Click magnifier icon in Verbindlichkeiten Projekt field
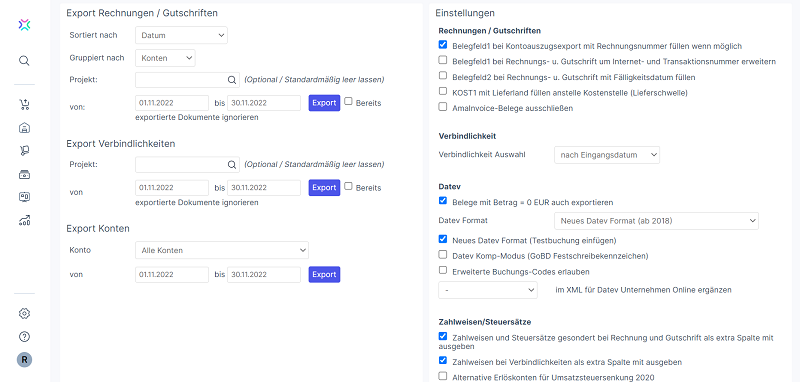 tap(232, 165)
